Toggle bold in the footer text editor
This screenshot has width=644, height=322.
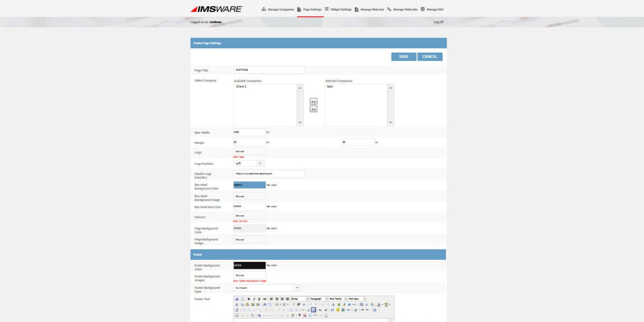[248, 298]
